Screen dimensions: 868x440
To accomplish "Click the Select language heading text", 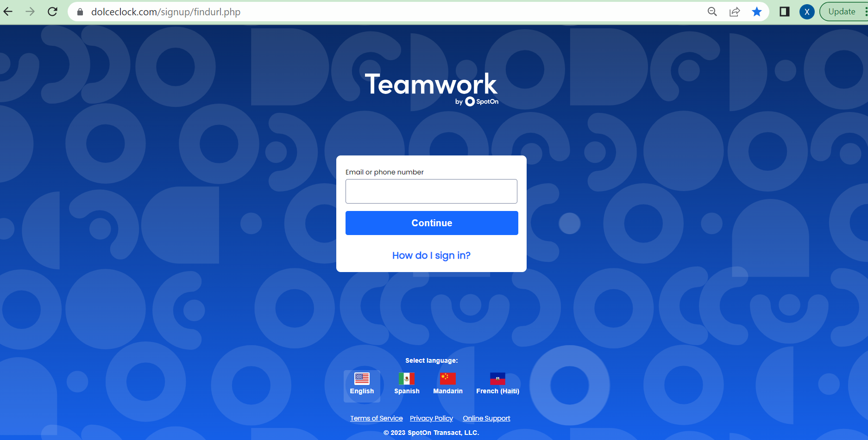I will (432, 360).
